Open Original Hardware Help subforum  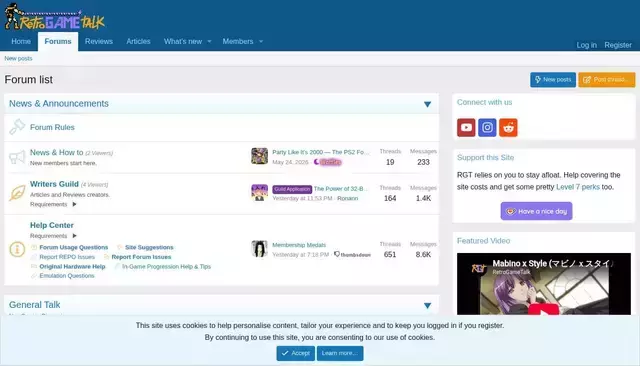click(x=72, y=266)
